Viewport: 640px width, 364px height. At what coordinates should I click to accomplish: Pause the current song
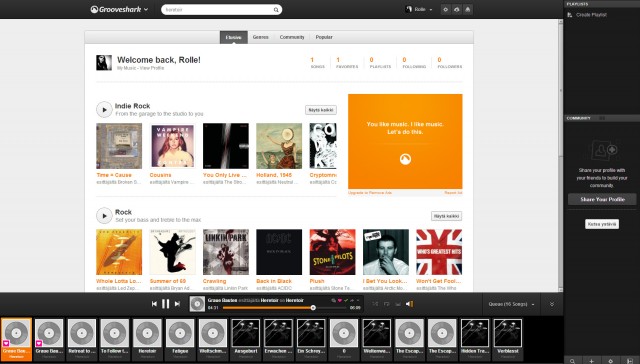click(x=165, y=304)
